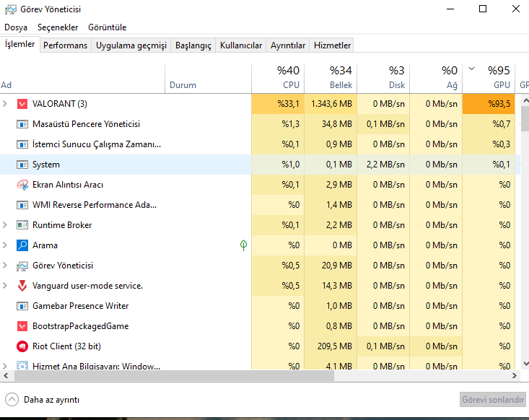529x420 pixels.
Task: Sort processes by Bellek column
Action: click(331, 78)
